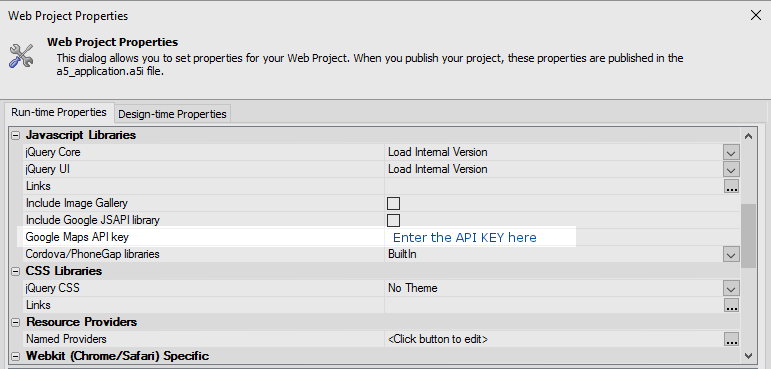
Task: Edit Named Providers with the ellipsis button
Action: click(x=731, y=339)
